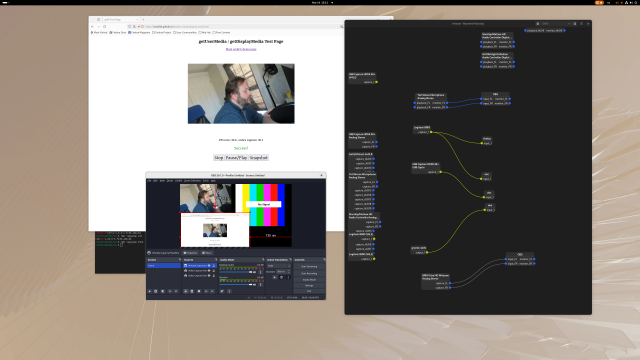Add a new scene in Scenes panel
Viewport: 640px width, 360px height.
tap(150, 291)
